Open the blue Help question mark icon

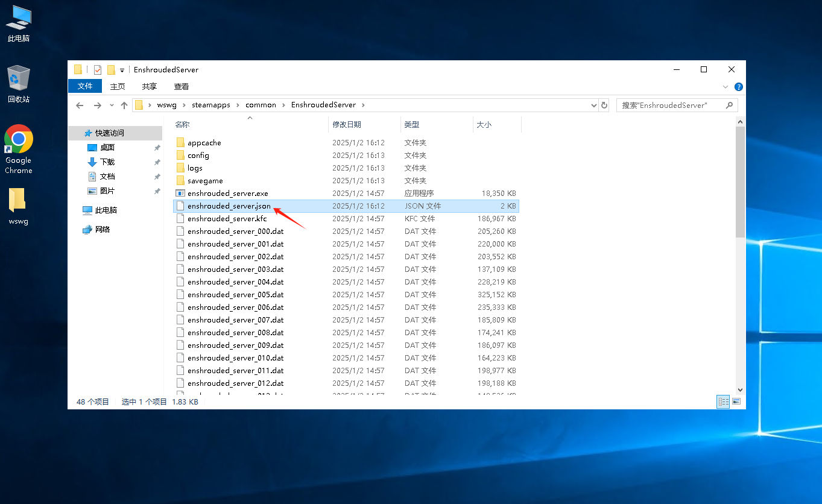point(739,87)
